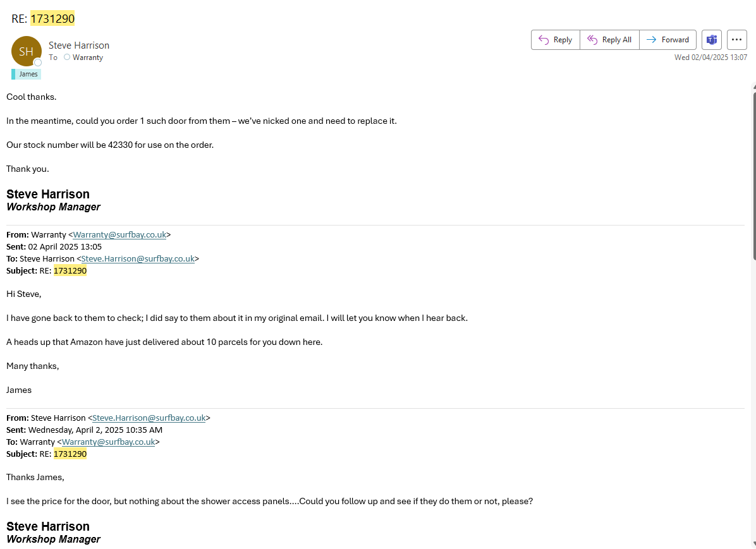Click the SH sender avatar

[x=26, y=52]
